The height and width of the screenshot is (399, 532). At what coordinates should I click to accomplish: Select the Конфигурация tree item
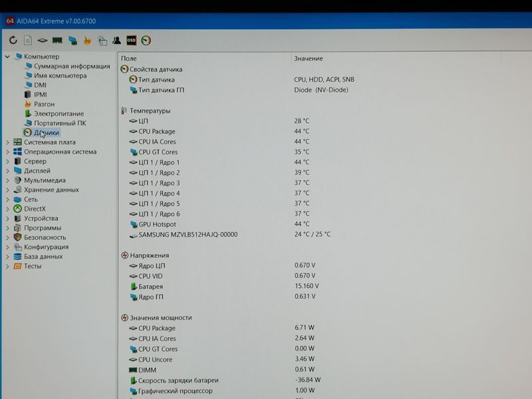46,247
